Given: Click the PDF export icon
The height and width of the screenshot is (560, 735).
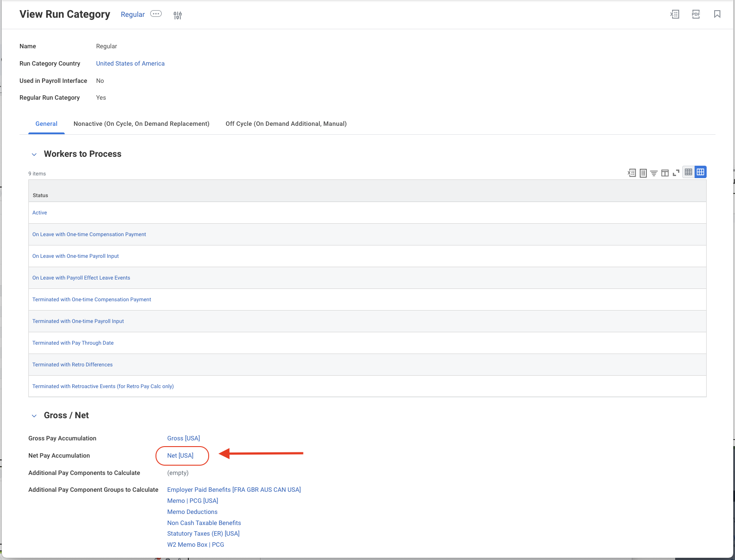Looking at the screenshot, I should (696, 14).
